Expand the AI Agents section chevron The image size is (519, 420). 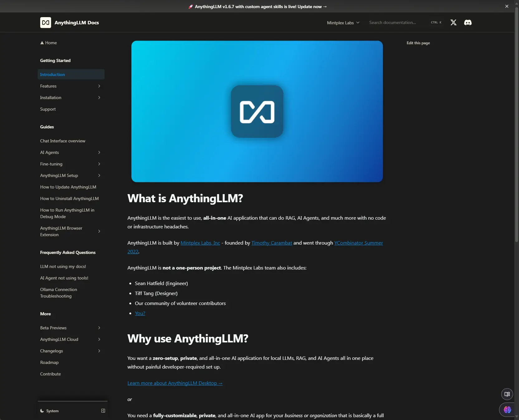99,152
